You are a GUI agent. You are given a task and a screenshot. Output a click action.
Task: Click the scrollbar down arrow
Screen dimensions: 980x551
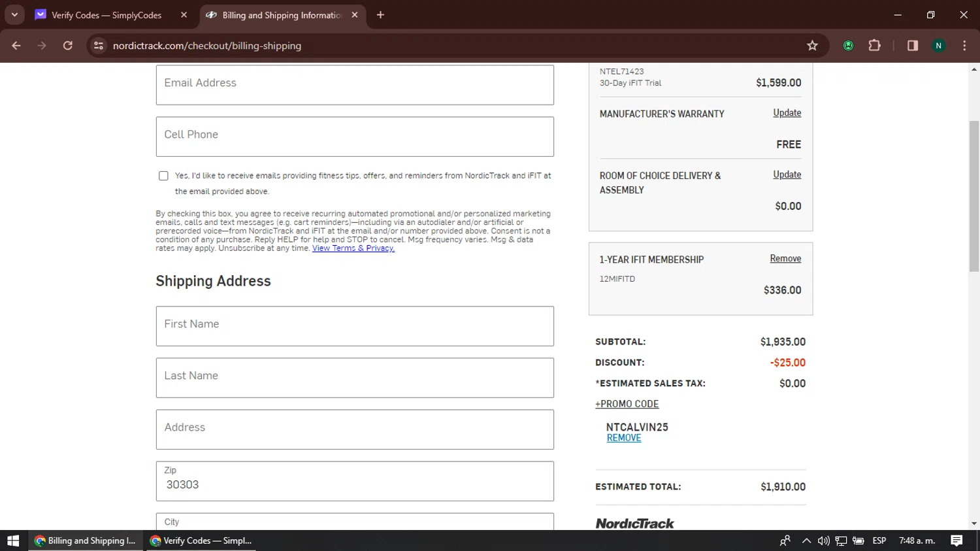(974, 524)
